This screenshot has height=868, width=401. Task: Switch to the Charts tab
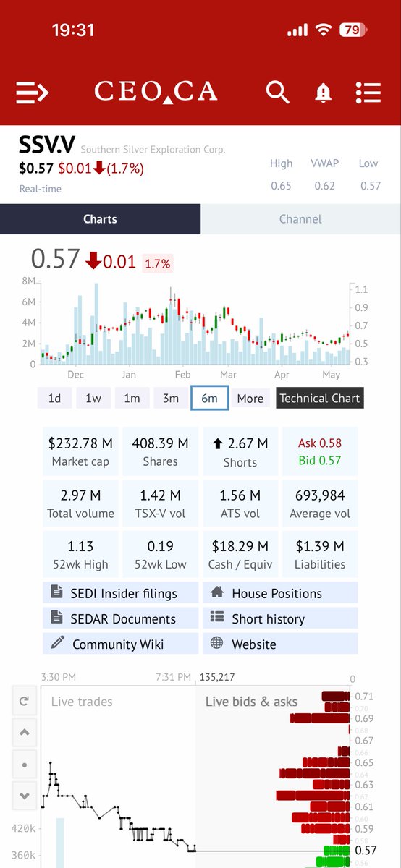click(100, 219)
